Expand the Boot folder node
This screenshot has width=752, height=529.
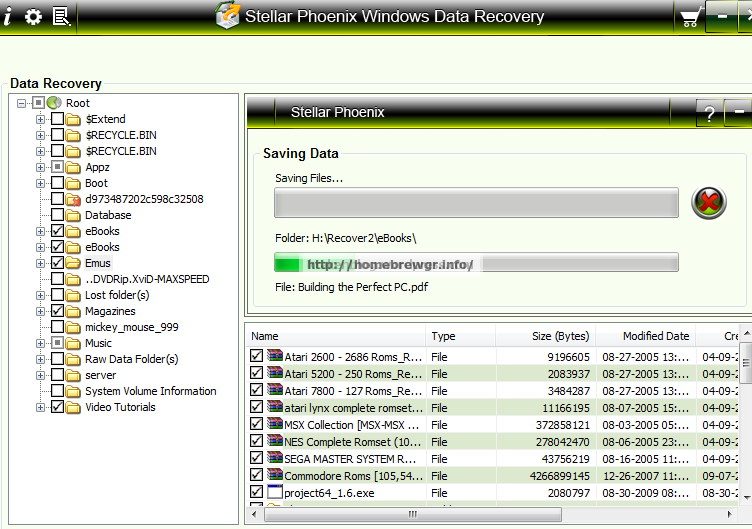click(x=40, y=183)
